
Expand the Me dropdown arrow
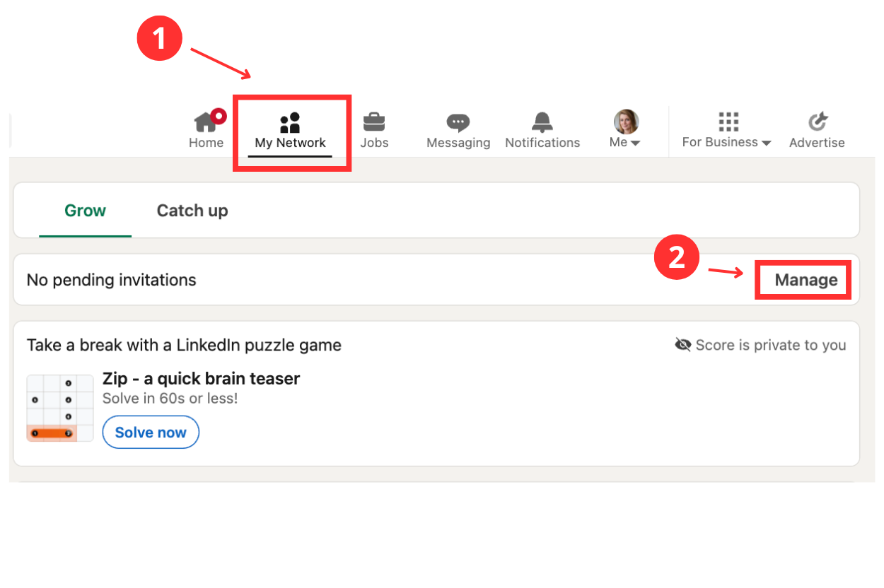(636, 143)
